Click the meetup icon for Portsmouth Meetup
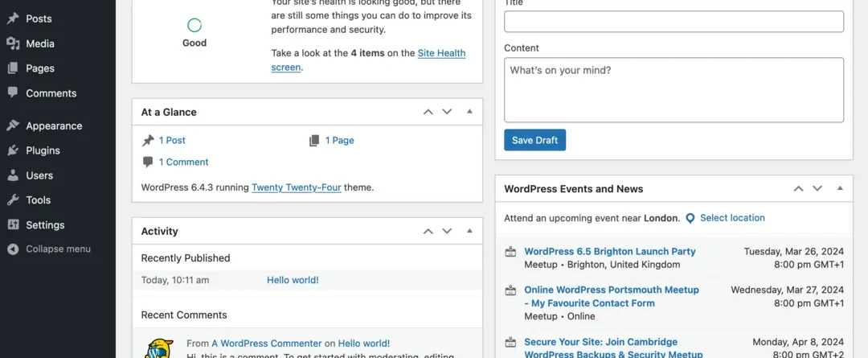Image resolution: width=868 pixels, height=358 pixels. (x=510, y=290)
